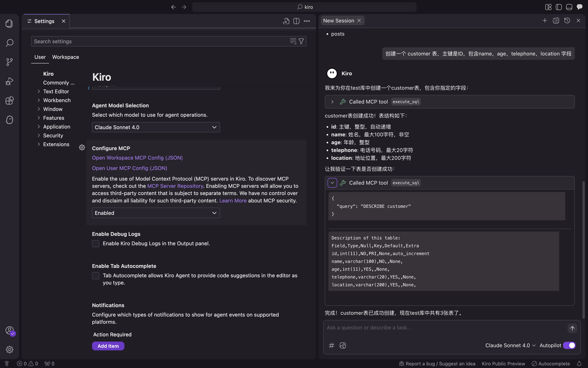Open Workspace MCP Config (JSON) link
Screen dimensions: 588x368
tap(137, 158)
